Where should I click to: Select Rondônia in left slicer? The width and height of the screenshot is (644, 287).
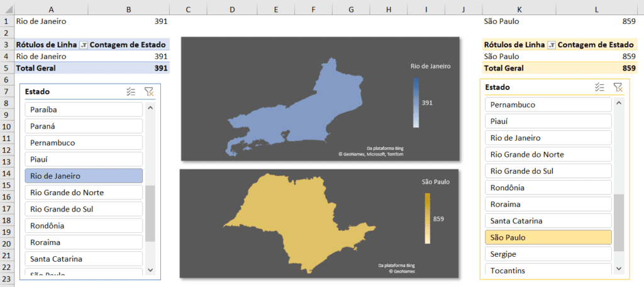click(x=84, y=226)
